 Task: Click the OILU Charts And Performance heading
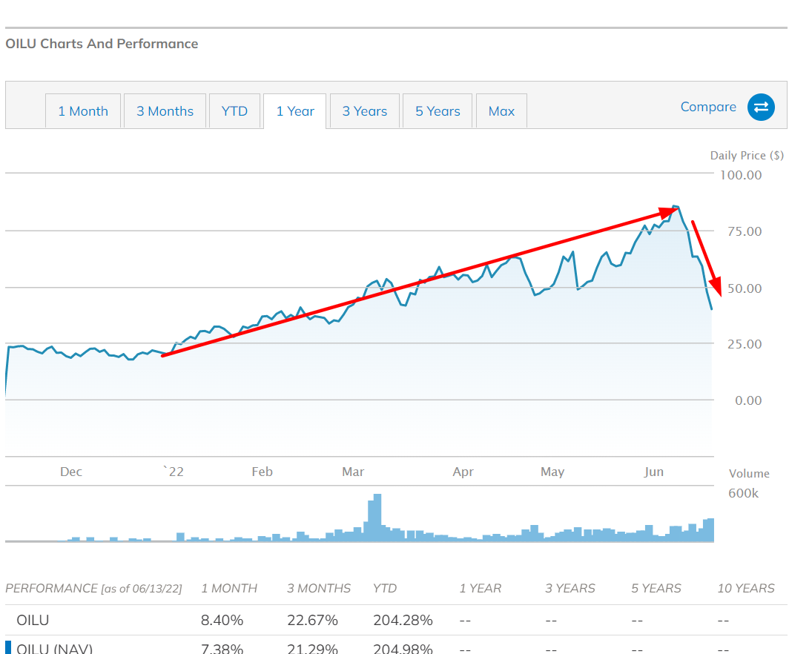pos(102,44)
